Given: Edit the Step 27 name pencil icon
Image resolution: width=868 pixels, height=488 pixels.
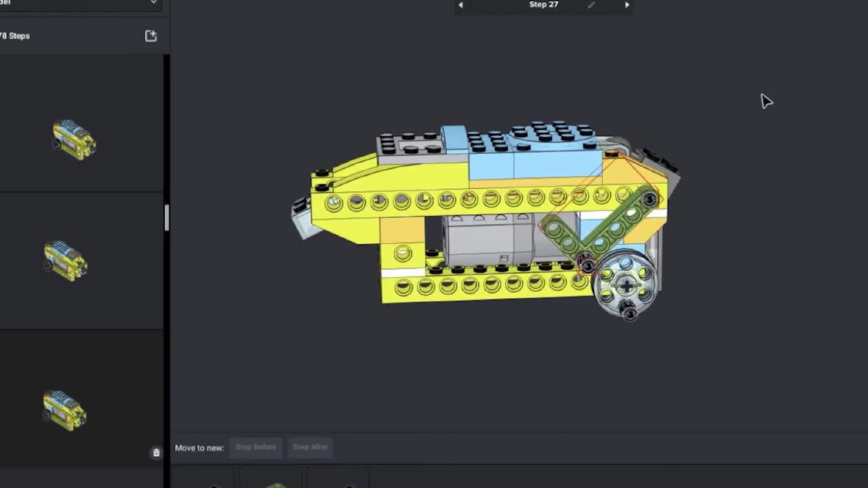Looking at the screenshot, I should point(591,5).
